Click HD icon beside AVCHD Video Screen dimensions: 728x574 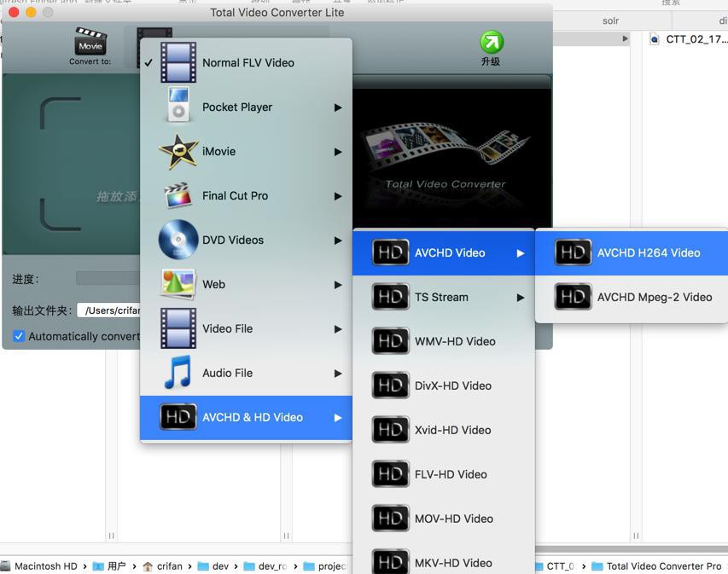coord(391,252)
